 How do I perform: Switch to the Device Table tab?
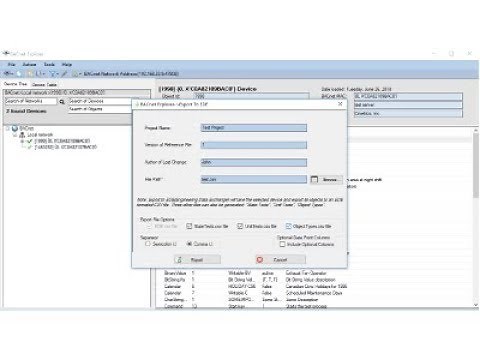pos(44,85)
